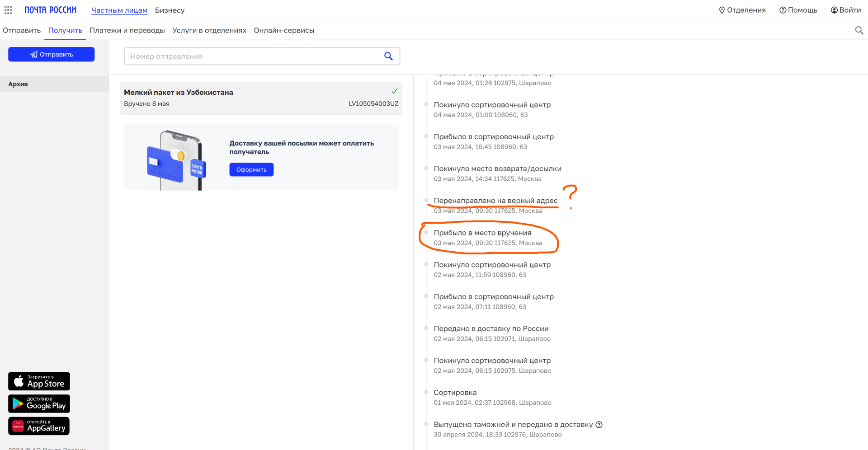The width and height of the screenshot is (868, 450).
Task: Open the Онлайн-сервисы menu
Action: point(284,30)
